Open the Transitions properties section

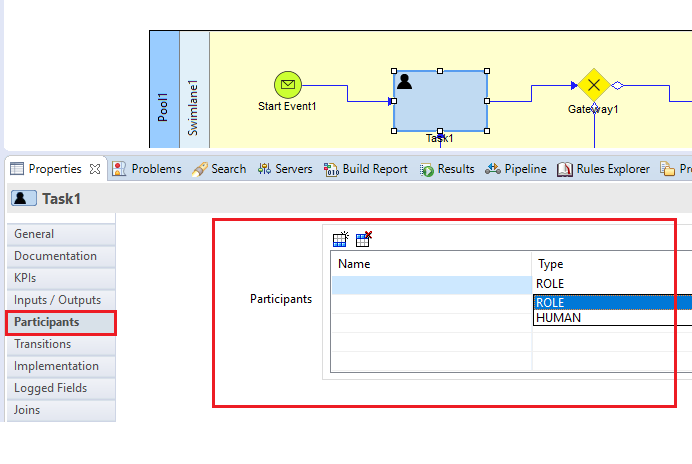click(61, 344)
